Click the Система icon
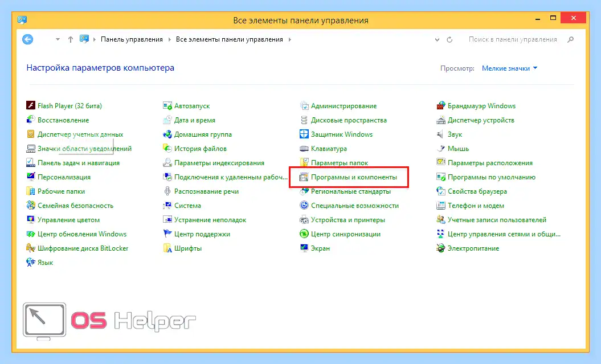 [x=167, y=205]
